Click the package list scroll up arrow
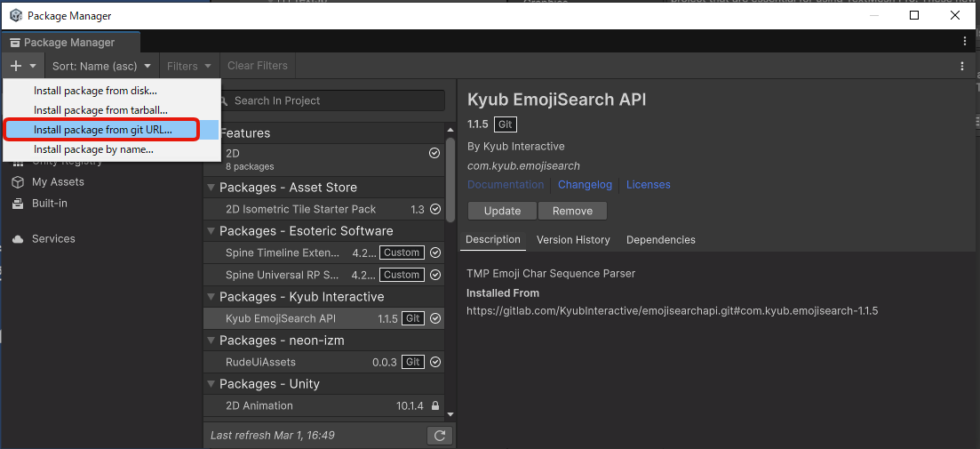The height and width of the screenshot is (449, 980). (450, 130)
